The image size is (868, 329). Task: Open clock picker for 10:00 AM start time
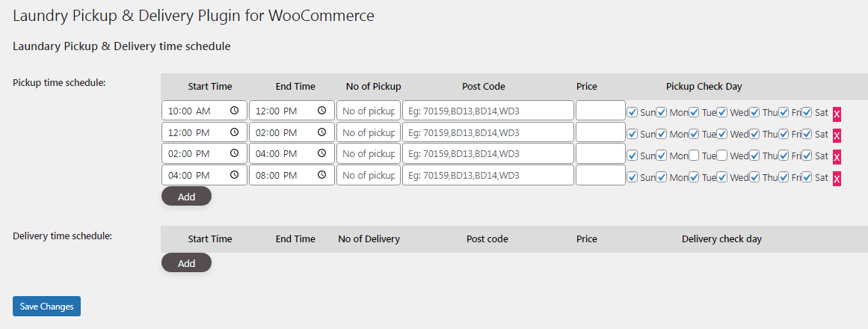click(x=234, y=111)
